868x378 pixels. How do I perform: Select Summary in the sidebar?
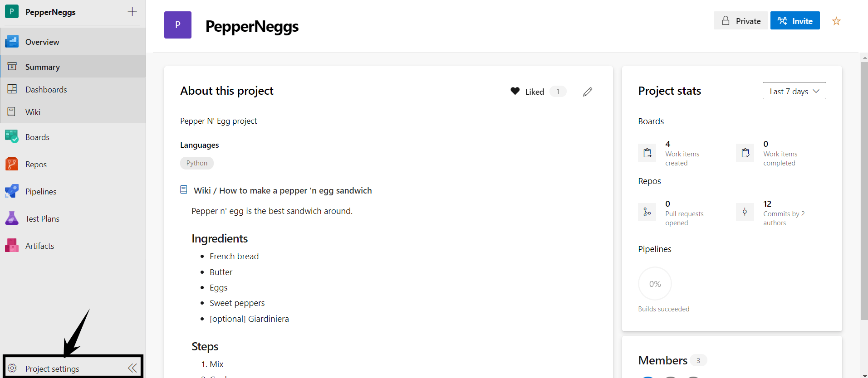(x=74, y=67)
